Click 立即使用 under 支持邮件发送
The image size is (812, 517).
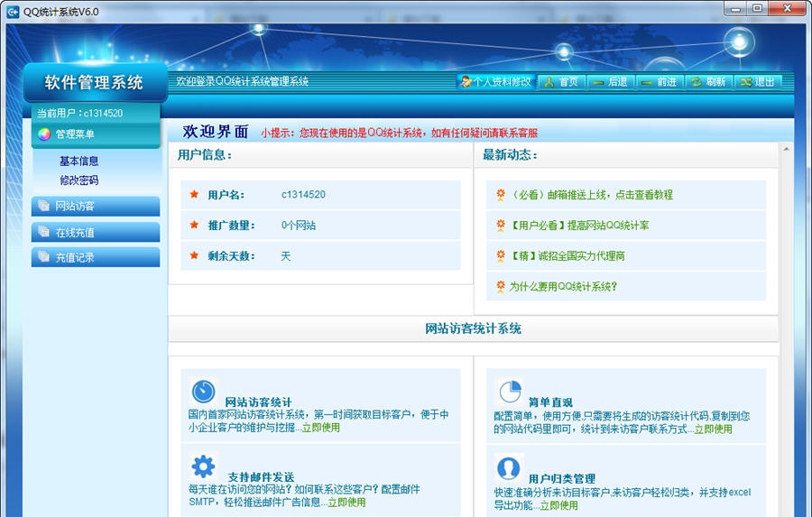346,503
